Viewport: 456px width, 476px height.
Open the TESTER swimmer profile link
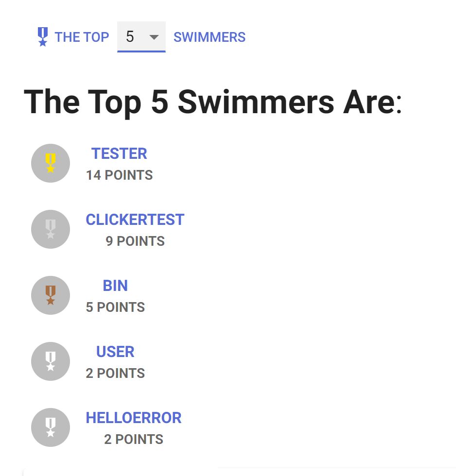pos(119,153)
